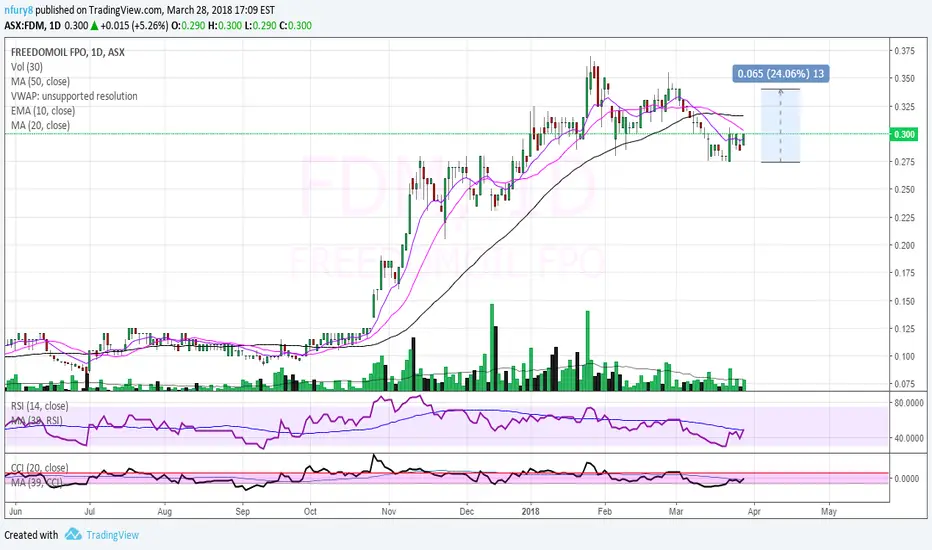This screenshot has height=550, width=932.
Task: Click the 40.0000 RSI scale label
Action: [x=909, y=438]
